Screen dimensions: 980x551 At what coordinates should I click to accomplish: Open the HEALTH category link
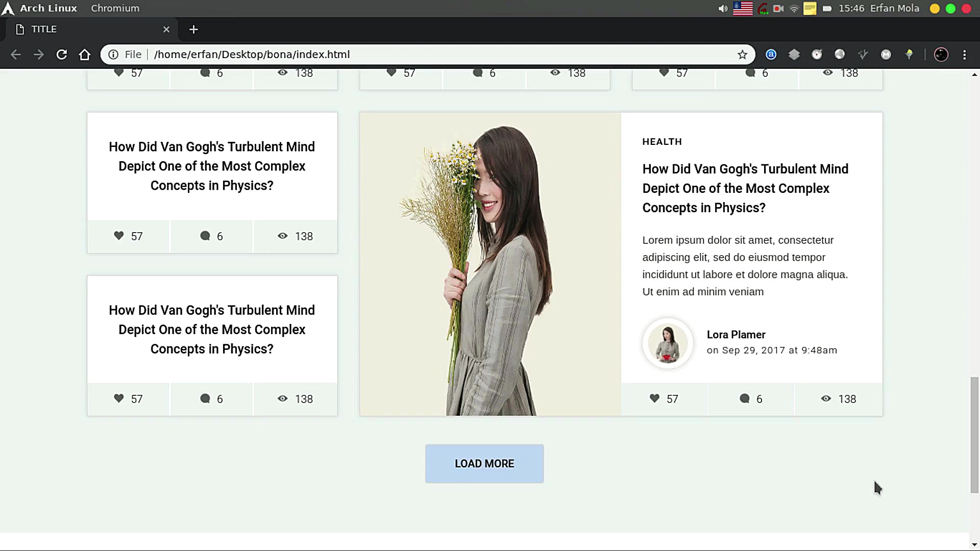[x=661, y=142]
